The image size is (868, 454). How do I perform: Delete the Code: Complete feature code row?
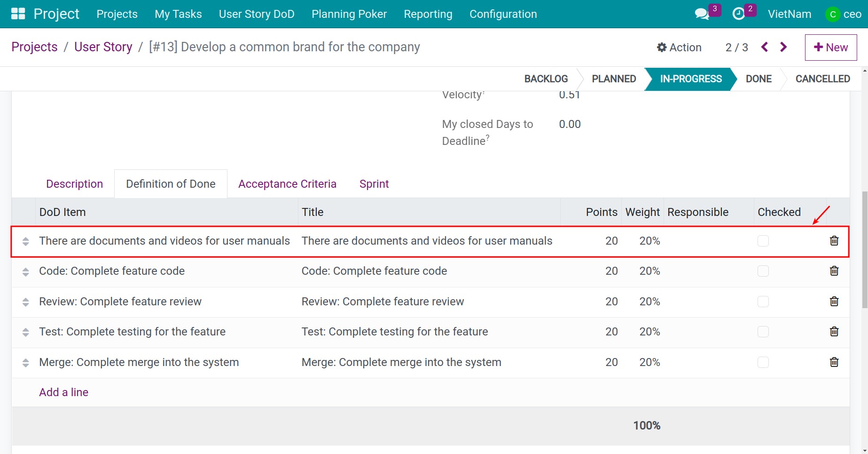pos(834,271)
